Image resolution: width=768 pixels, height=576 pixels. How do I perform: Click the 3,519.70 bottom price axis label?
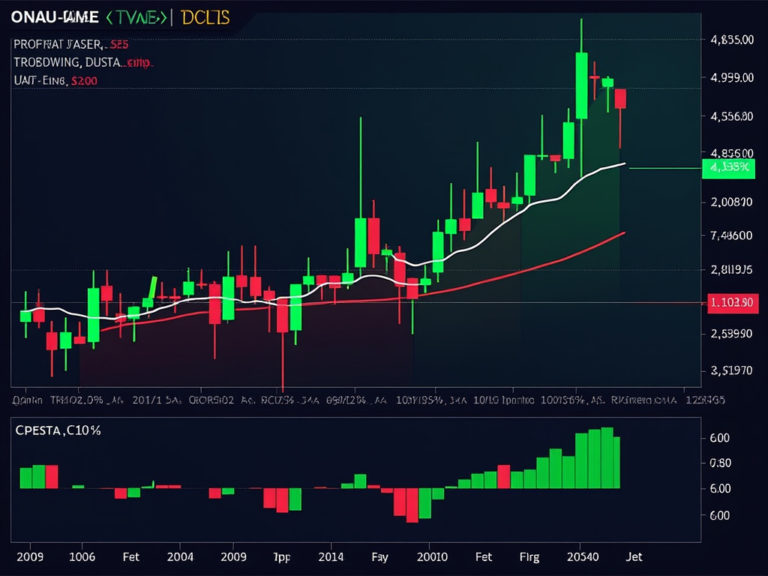[x=730, y=370]
